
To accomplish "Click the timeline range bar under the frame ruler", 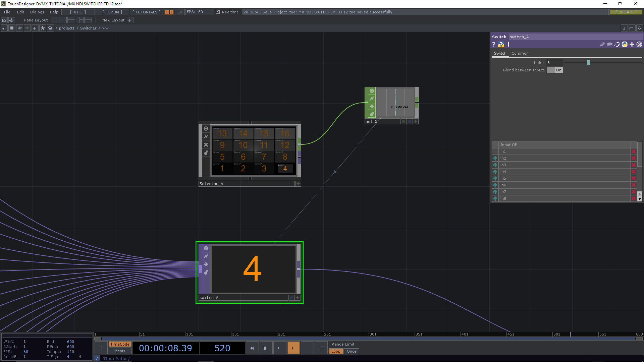I will 368,339.
